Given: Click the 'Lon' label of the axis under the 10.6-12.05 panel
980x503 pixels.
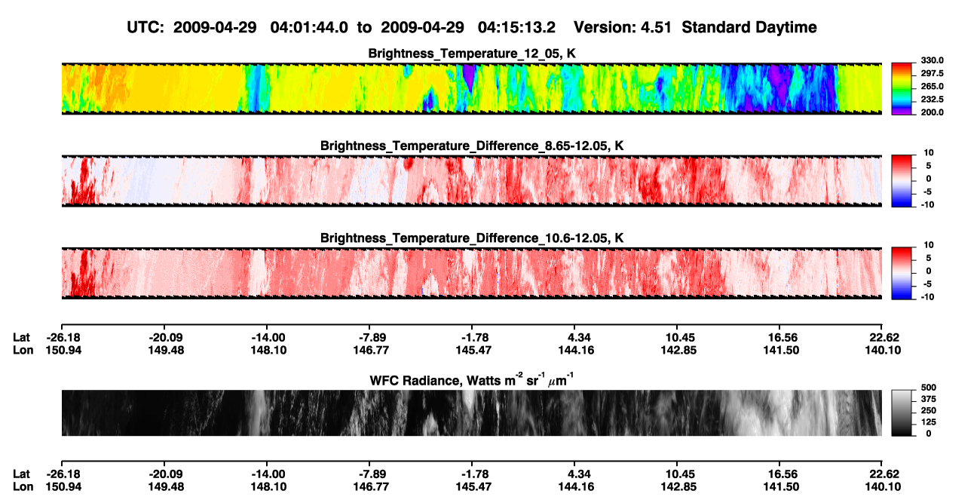Looking at the screenshot, I should [23, 350].
